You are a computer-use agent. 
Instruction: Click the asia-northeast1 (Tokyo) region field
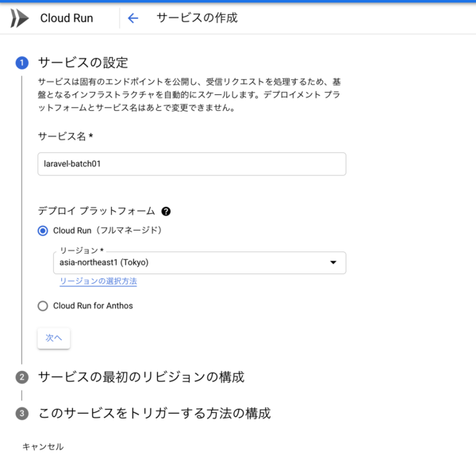tap(190, 263)
